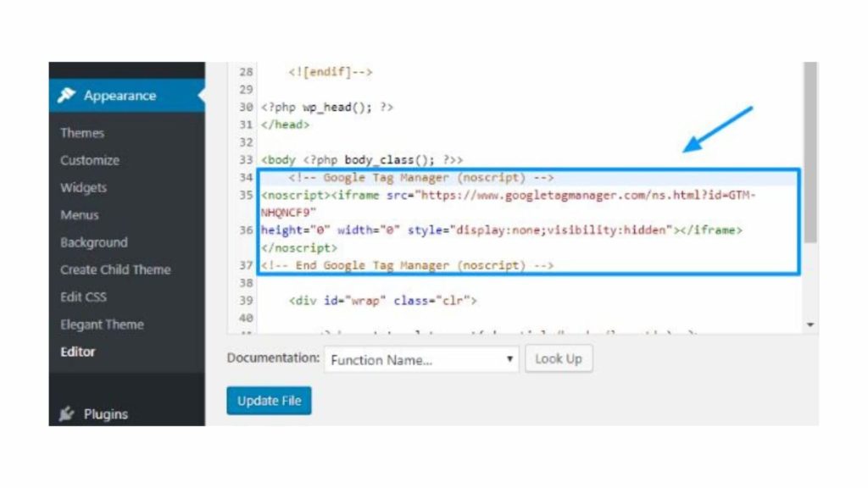
Task: Click the Update File button
Action: (269, 401)
